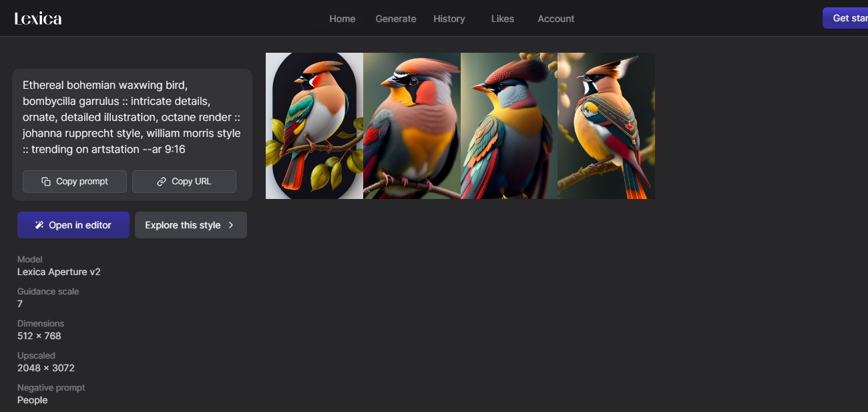Select the second waxwing bird image
Screen dimensions: 868x412
[412, 126]
